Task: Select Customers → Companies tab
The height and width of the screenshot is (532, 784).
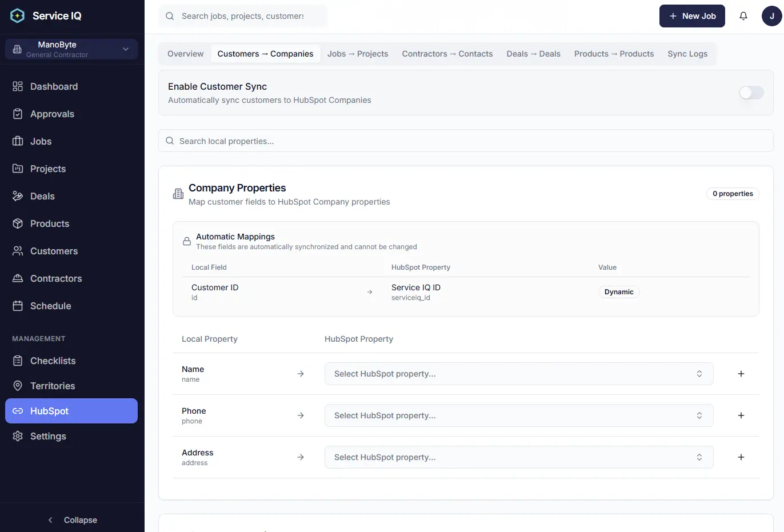Action: 265,54
